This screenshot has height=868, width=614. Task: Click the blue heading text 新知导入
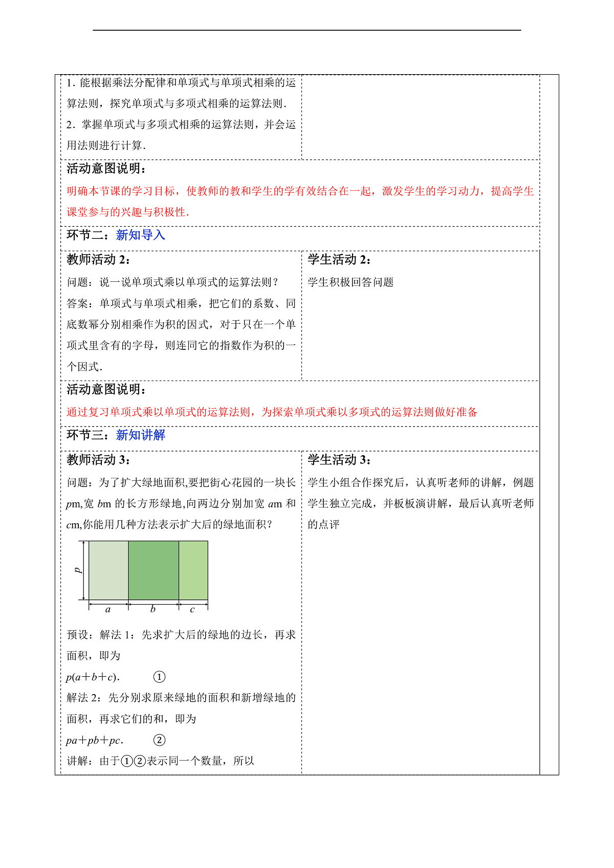(140, 235)
